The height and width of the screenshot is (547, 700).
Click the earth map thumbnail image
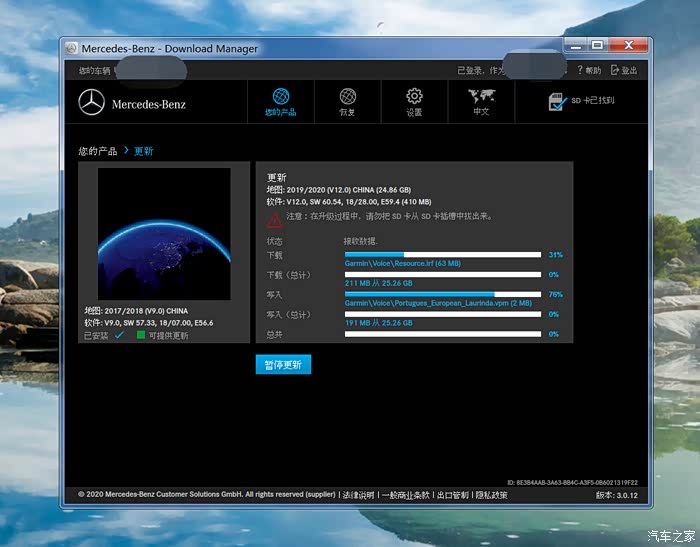164,234
